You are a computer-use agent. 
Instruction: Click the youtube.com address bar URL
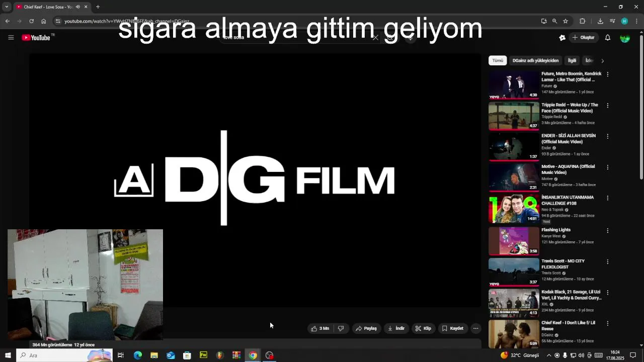[127, 21]
